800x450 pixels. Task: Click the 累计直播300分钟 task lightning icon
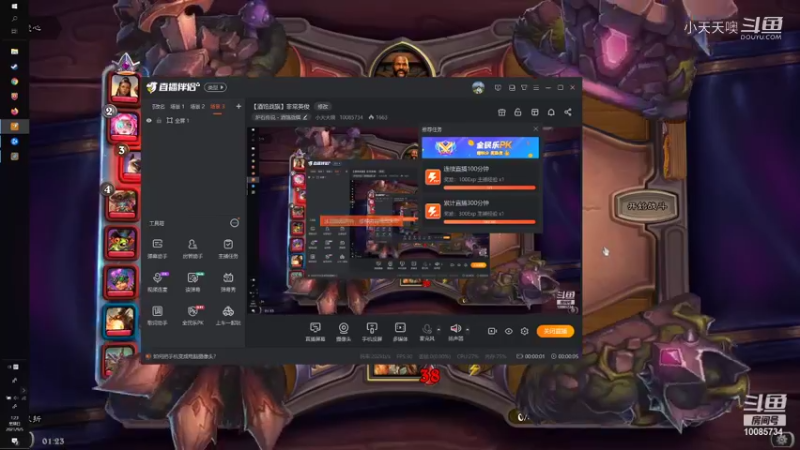[x=433, y=211]
